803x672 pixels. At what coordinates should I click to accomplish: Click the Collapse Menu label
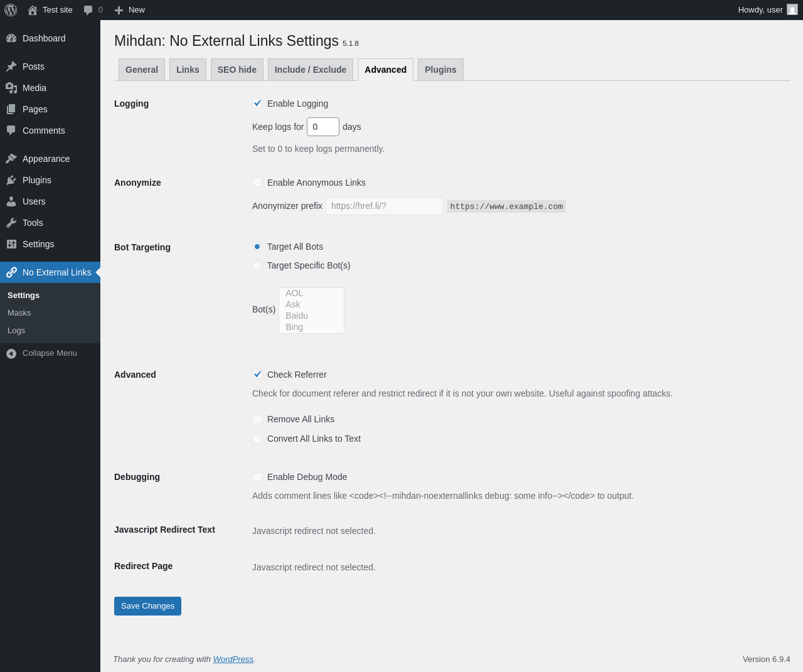click(50, 353)
